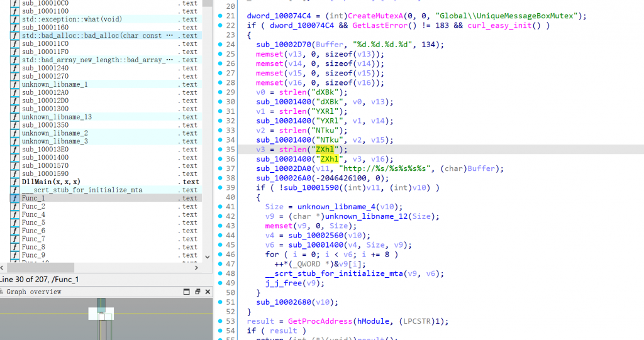The width and height of the screenshot is (644, 340).
Task: Click the Graph overview thumbnail viewport
Action: tap(101, 314)
